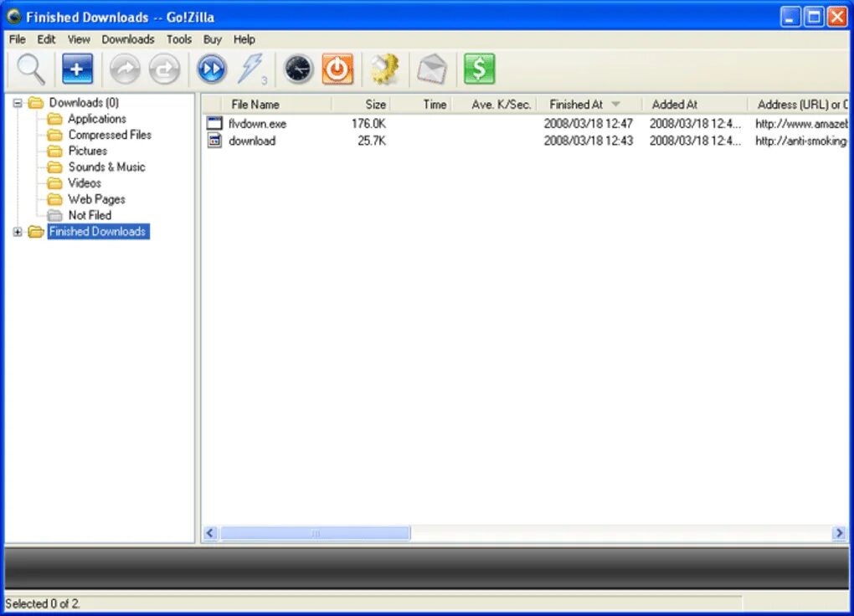Image resolution: width=854 pixels, height=616 pixels.
Task: Click the http://anti-smoking address cell
Action: 801,141
